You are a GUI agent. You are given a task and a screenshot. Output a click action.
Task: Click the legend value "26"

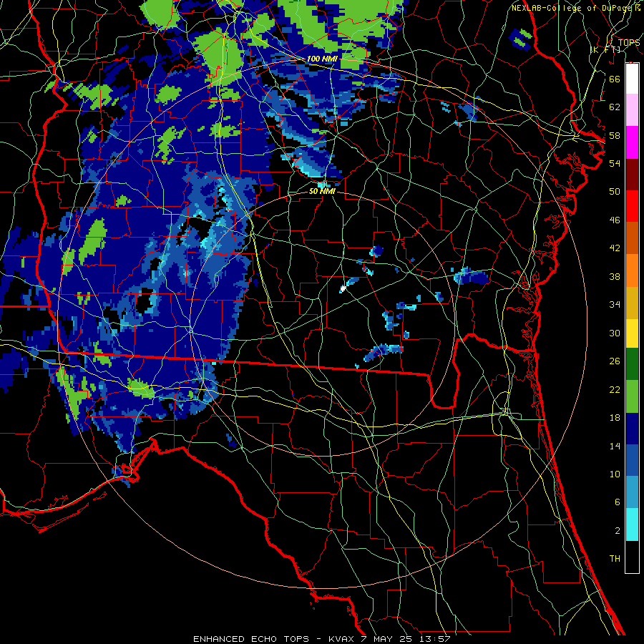tap(615, 361)
